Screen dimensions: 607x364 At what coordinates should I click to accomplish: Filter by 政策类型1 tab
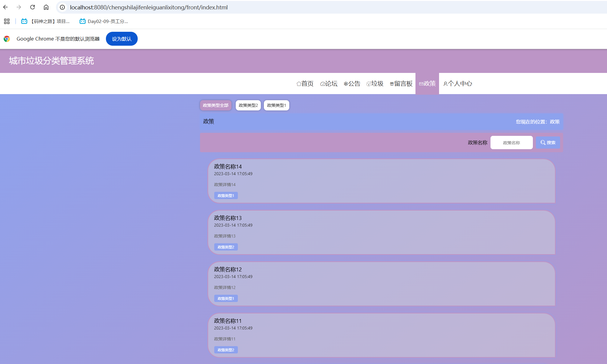pyautogui.click(x=276, y=105)
